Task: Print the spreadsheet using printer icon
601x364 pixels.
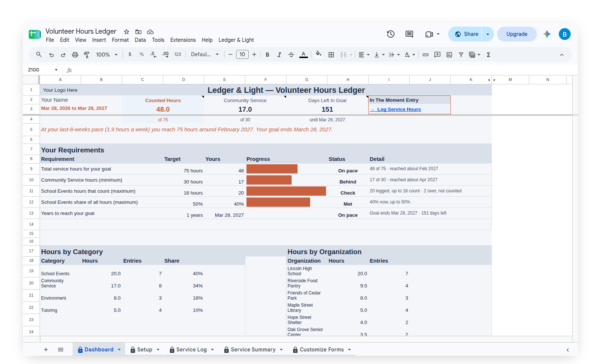Action: (75, 55)
